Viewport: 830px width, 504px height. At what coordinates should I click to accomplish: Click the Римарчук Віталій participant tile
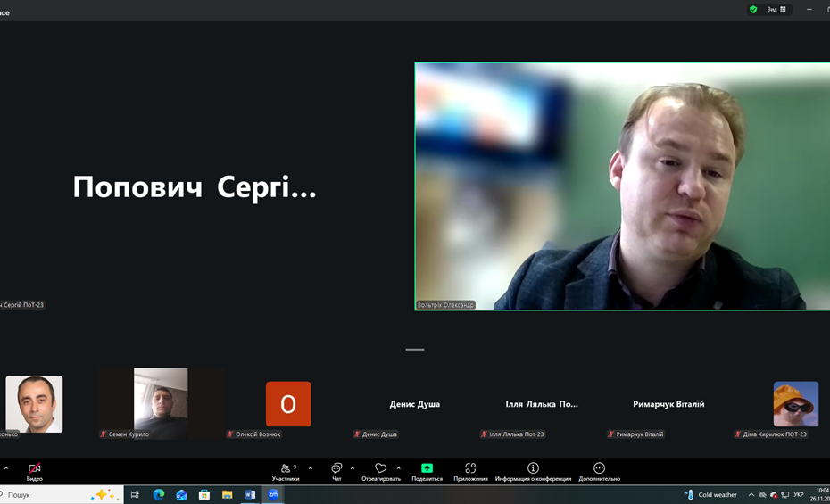click(x=668, y=405)
